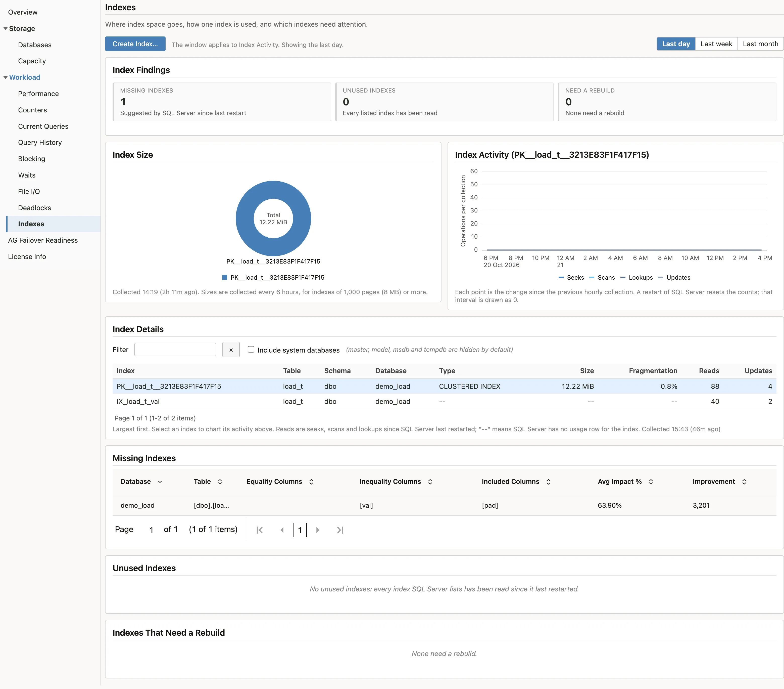This screenshot has width=784, height=689.
Task: Collapse the Storage section triangle
Action: (5, 28)
